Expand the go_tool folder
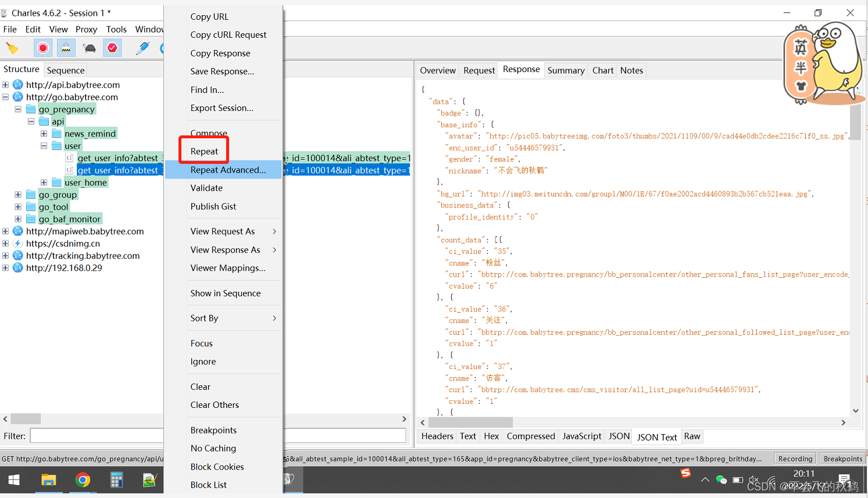This screenshot has width=868, height=498. 18,207
